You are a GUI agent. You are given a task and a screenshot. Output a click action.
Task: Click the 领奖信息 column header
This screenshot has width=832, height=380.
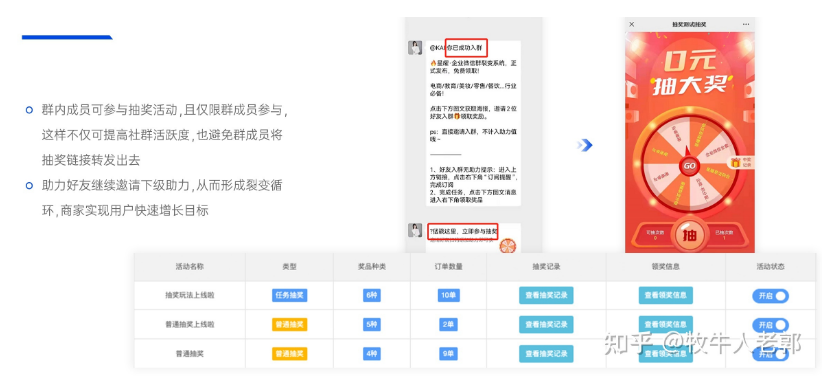[x=665, y=266]
